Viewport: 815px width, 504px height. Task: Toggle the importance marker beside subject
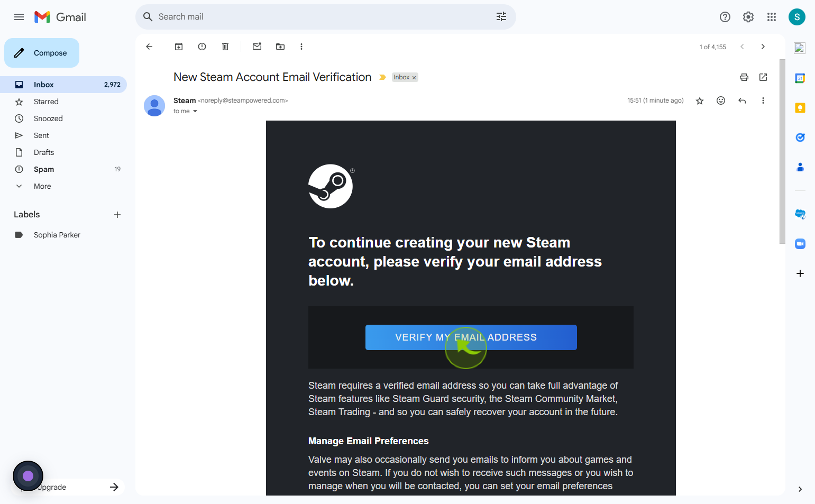[382, 77]
